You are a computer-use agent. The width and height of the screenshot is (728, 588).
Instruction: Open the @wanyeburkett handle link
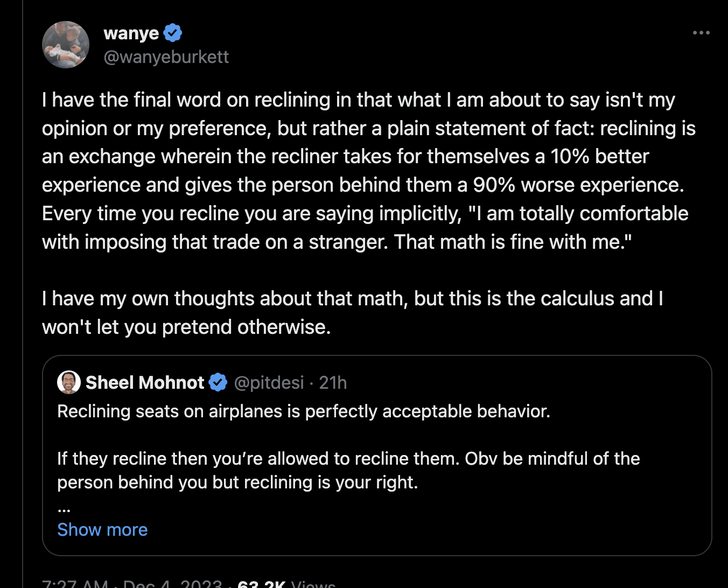pos(166,57)
